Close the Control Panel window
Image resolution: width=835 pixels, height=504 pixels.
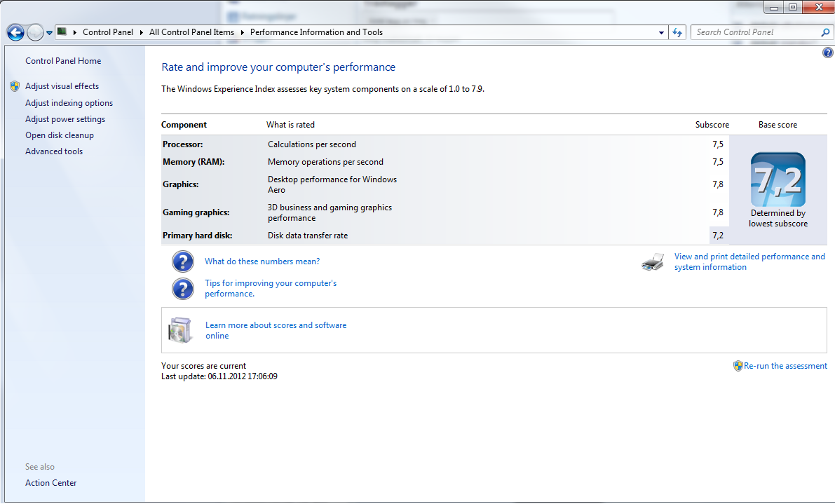[818, 7]
